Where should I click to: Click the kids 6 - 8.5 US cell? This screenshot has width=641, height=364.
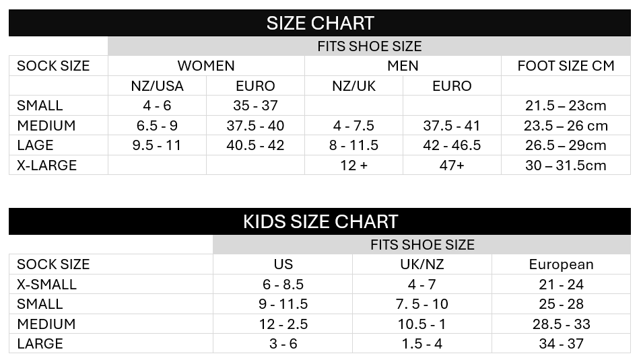click(x=283, y=284)
